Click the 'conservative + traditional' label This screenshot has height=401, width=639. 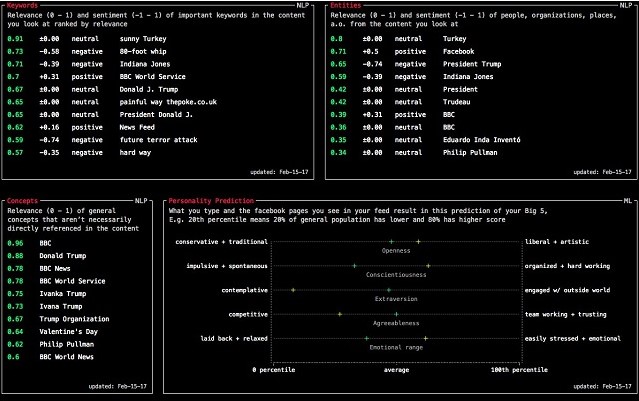(x=222, y=242)
